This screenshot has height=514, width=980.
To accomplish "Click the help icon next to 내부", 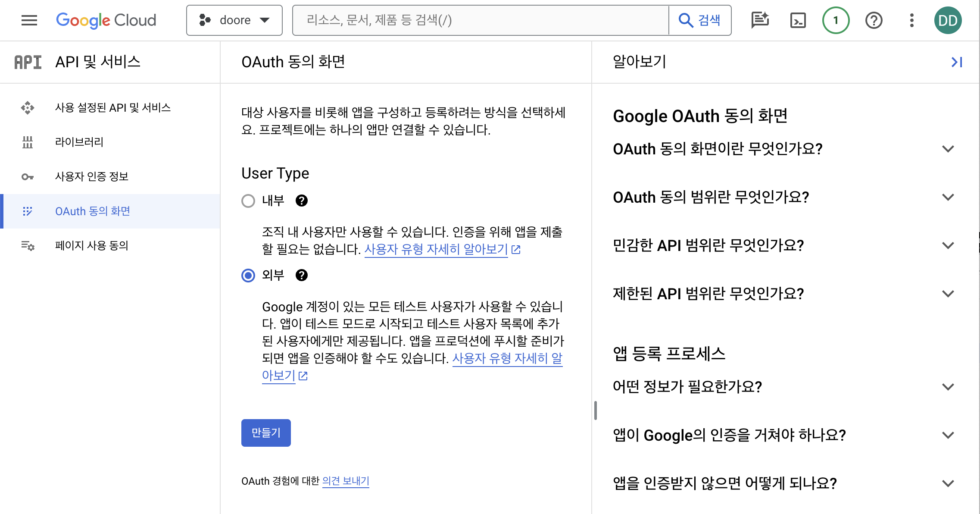I will coord(302,201).
